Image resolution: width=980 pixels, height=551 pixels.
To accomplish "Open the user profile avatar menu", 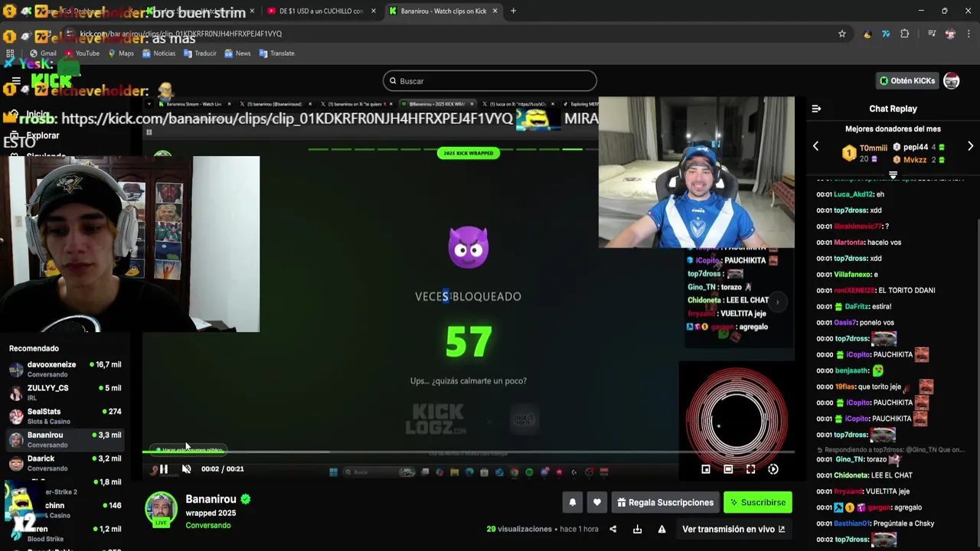I will [952, 80].
